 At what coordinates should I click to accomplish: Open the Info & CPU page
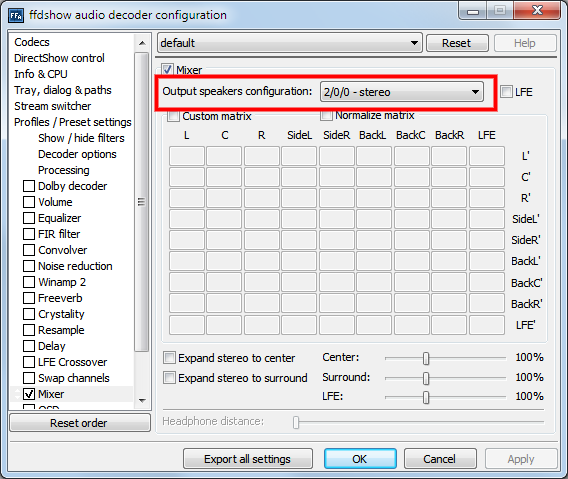(x=41, y=74)
